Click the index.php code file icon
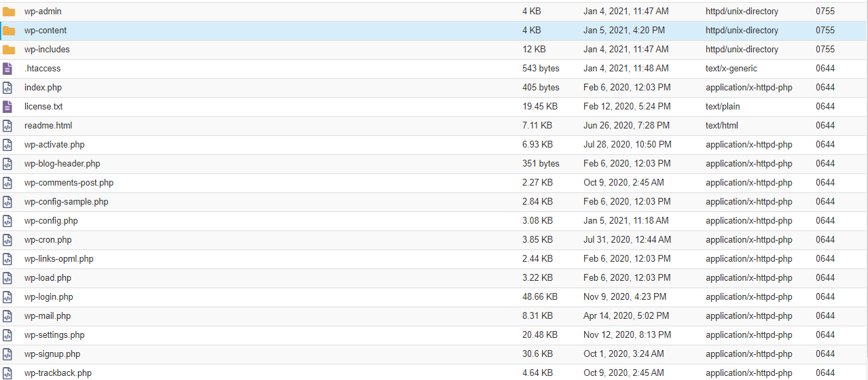 coord(7,88)
